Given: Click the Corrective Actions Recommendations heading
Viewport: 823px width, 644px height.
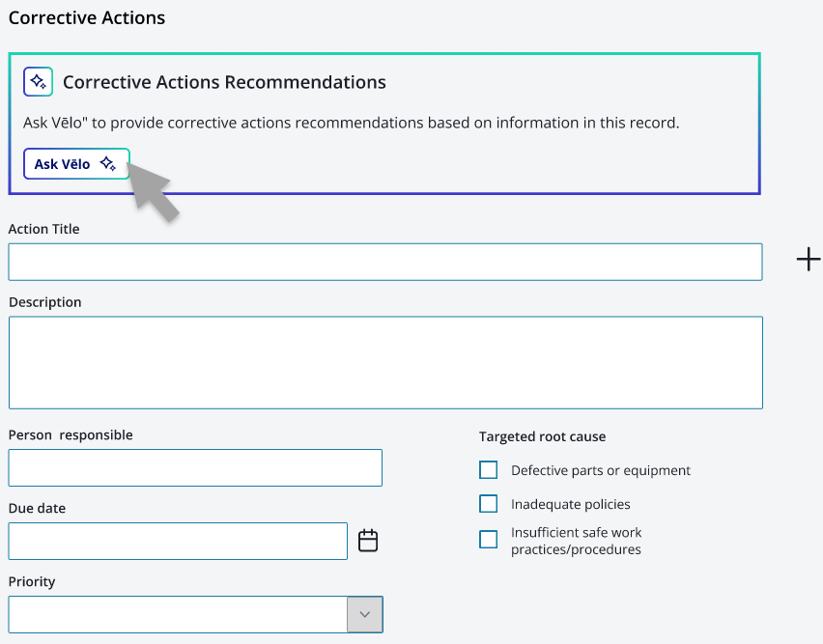Looking at the screenshot, I should (x=224, y=82).
